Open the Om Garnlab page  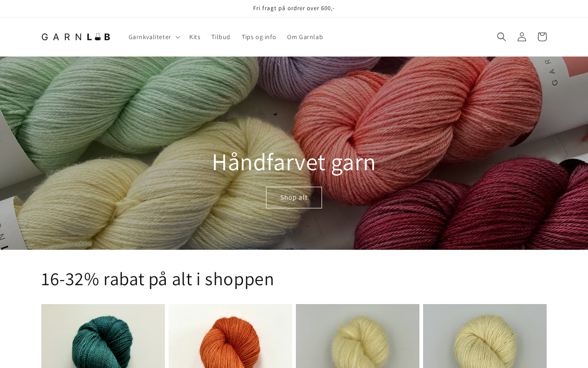point(305,37)
